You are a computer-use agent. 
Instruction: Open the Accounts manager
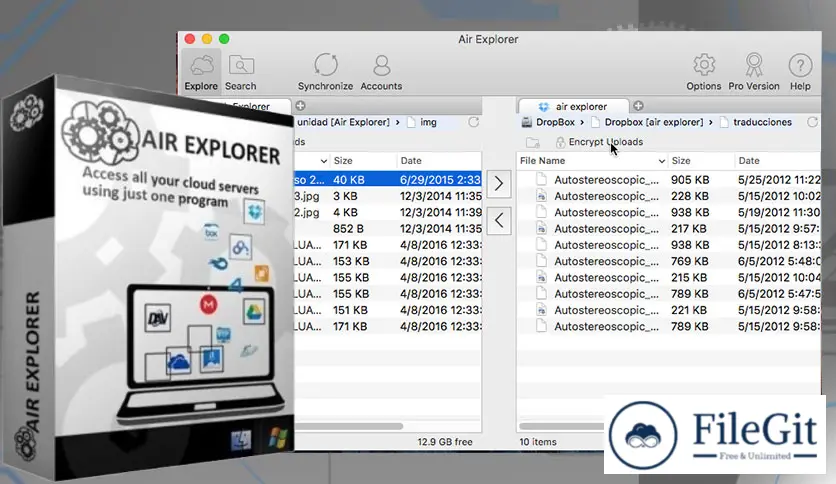(x=381, y=72)
